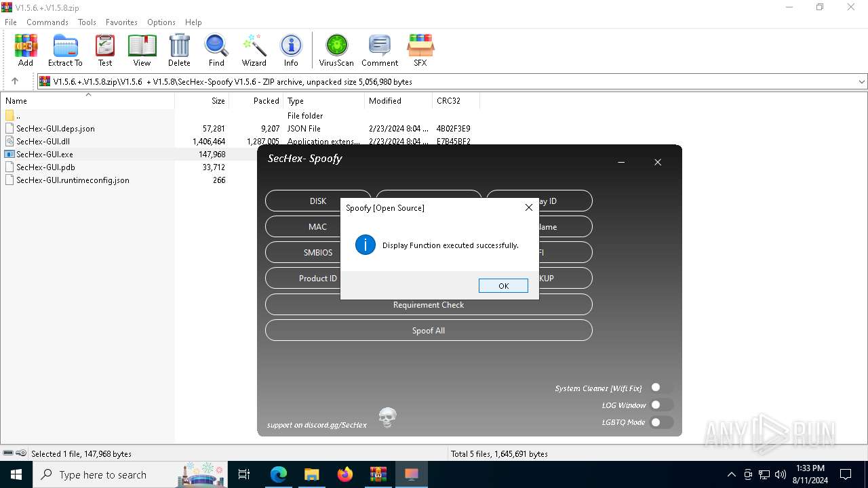Switch to WinRAR taskbar icon

click(378, 474)
